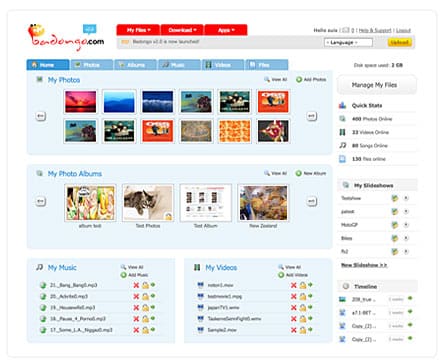Open the My Files dropdown menu
Viewport: 442px width, 364px height.
click(138, 30)
